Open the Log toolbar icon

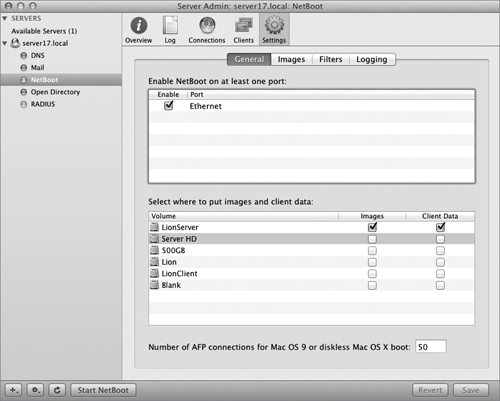click(x=170, y=26)
